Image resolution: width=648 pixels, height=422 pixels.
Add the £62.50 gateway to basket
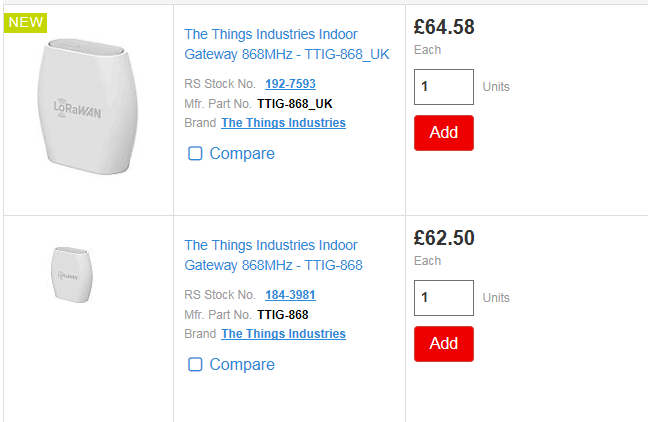tap(444, 344)
